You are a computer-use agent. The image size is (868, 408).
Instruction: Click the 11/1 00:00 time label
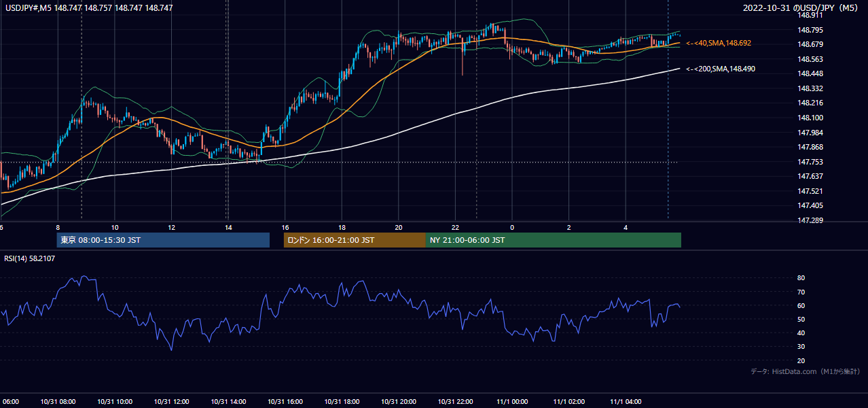(511, 401)
